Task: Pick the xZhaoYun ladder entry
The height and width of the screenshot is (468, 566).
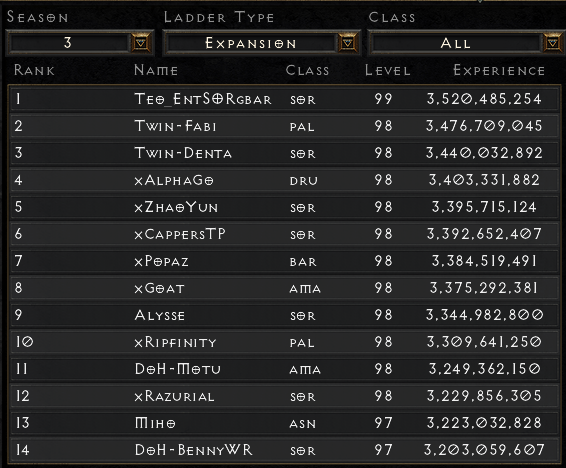Action: coord(284,207)
